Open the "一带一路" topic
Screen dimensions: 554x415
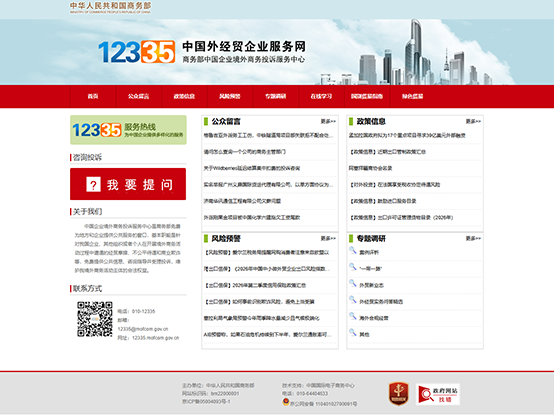[370, 269]
